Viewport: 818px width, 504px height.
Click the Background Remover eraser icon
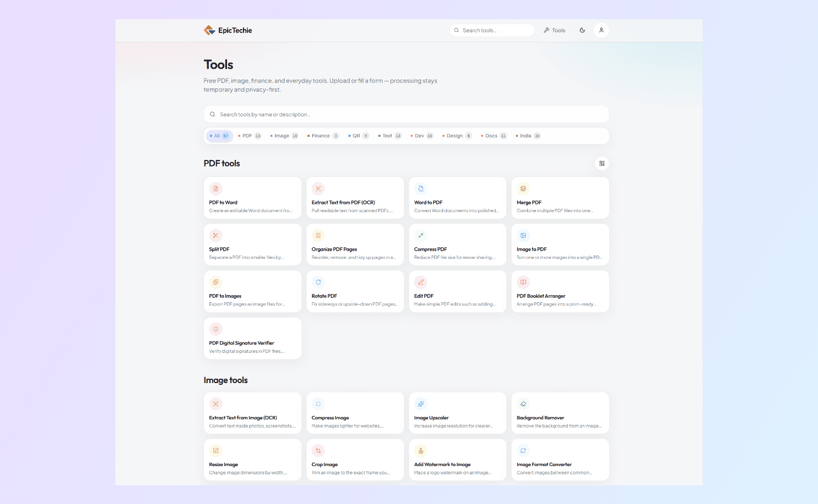pos(523,404)
